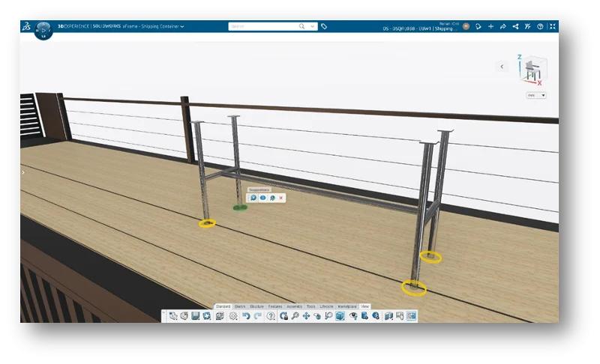Expand the aFrame - Shipping Container title dropdown
The height and width of the screenshot is (364, 600).
click(182, 26)
